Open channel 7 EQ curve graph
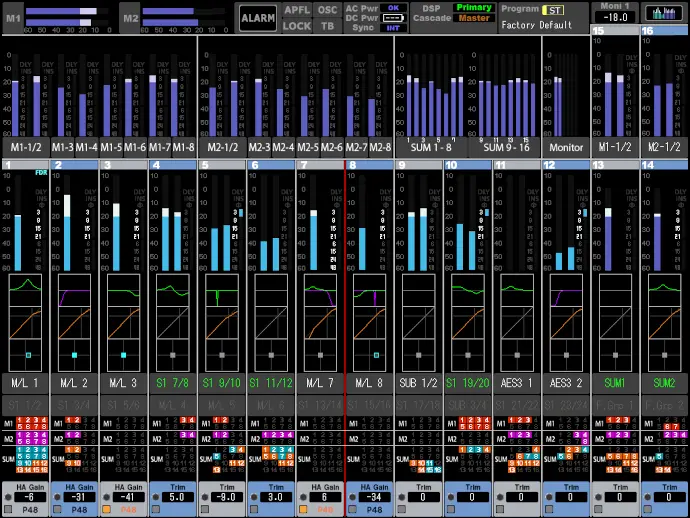This screenshot has width=690, height=518. coord(320,290)
